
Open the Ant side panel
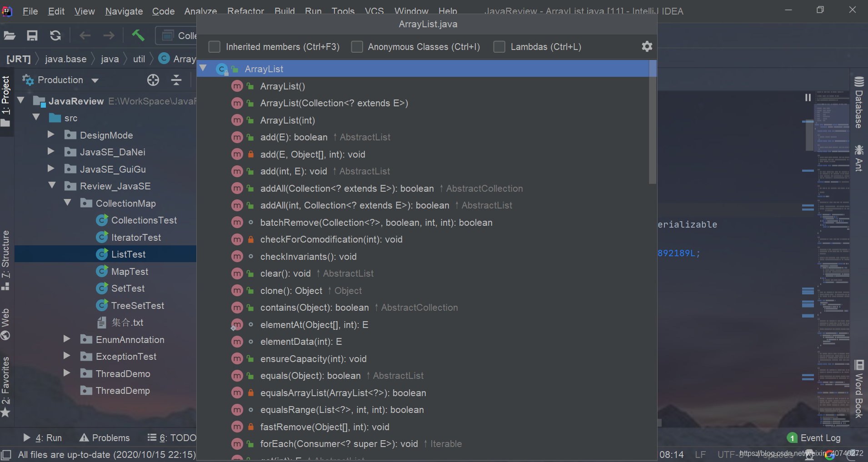858,158
